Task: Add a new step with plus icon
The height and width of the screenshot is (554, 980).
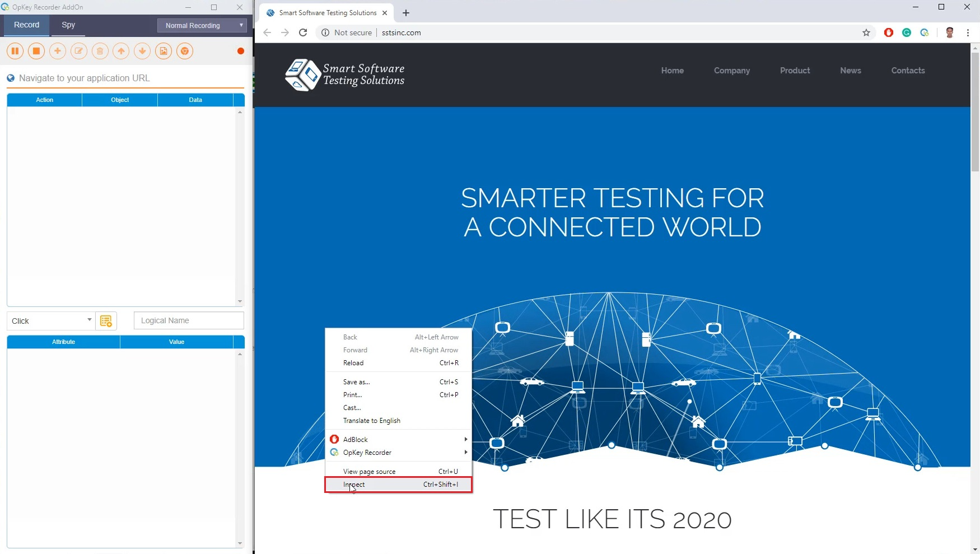Action: (x=58, y=51)
